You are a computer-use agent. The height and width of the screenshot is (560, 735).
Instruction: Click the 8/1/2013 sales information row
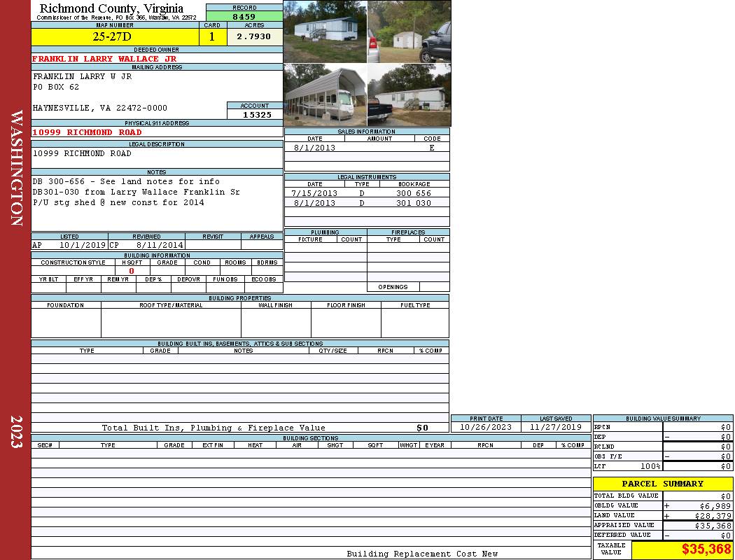(366, 148)
